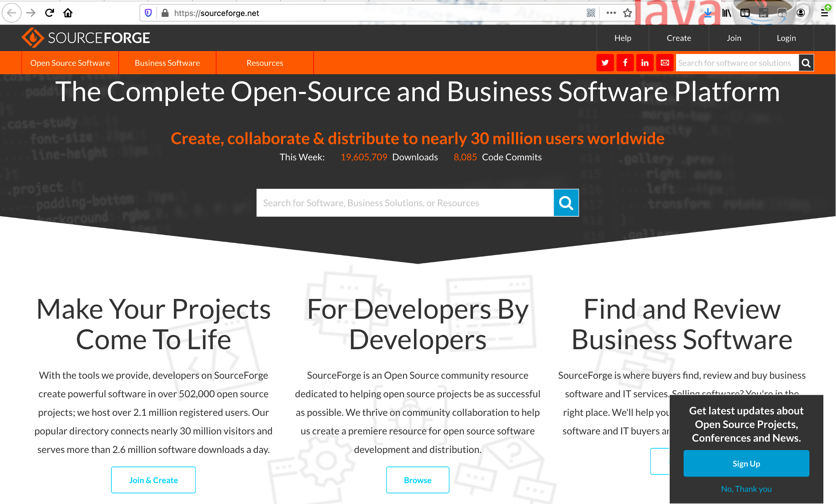Click the 8,085 code commits figure

465,157
